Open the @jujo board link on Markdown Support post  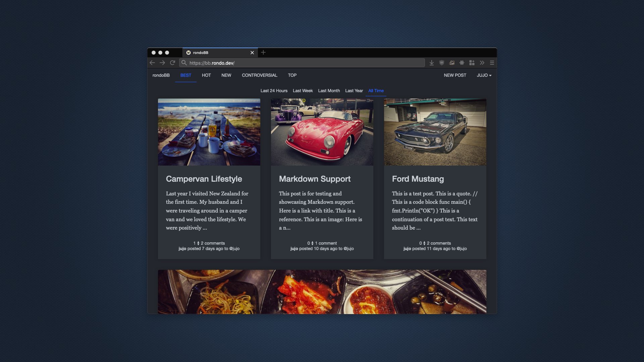pos(348,248)
